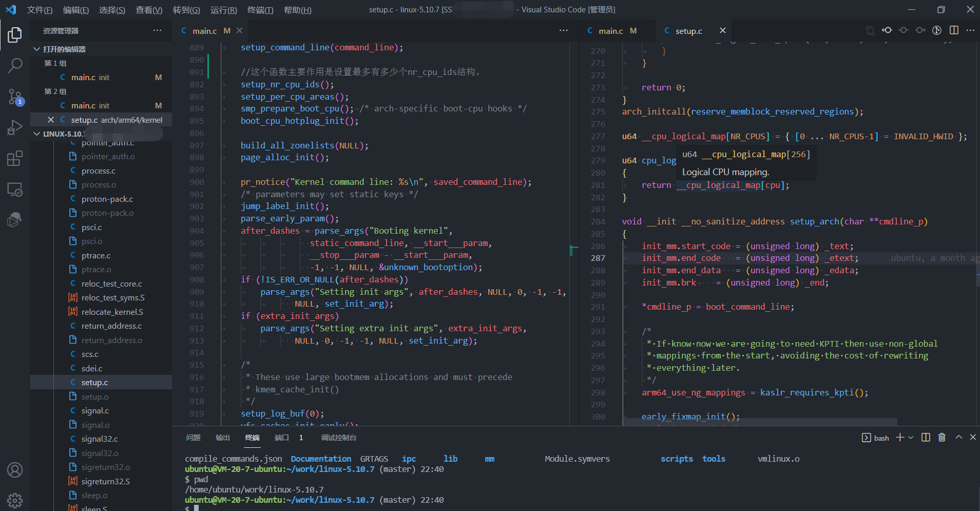The image size is (980, 511).
Task: Kill the terminal with trash icon
Action: pos(942,438)
